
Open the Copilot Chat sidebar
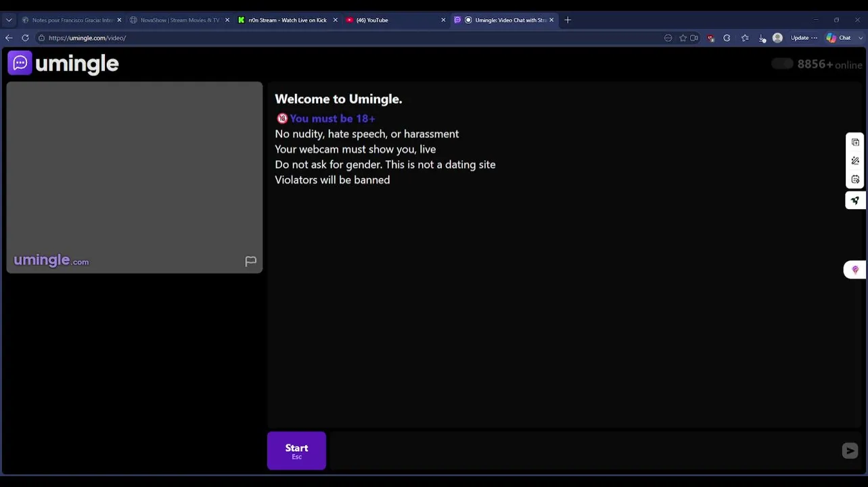(x=840, y=38)
